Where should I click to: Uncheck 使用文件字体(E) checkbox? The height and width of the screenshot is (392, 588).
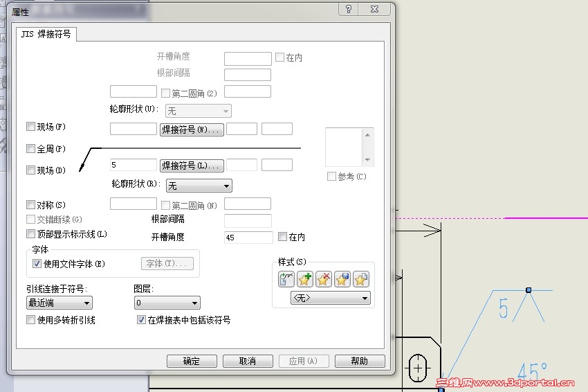(x=37, y=264)
